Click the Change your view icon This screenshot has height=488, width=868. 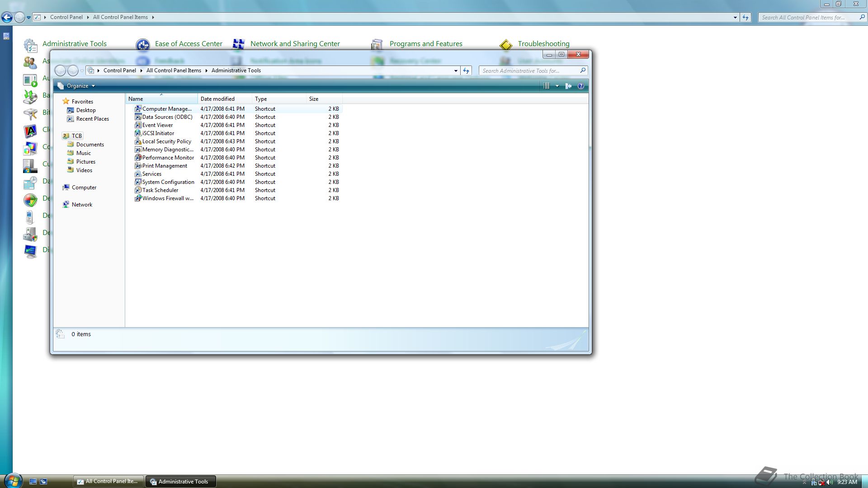(547, 86)
